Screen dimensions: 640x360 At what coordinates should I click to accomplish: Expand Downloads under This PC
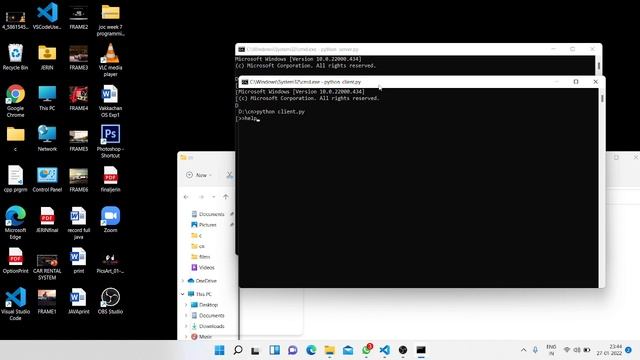[x=186, y=326]
